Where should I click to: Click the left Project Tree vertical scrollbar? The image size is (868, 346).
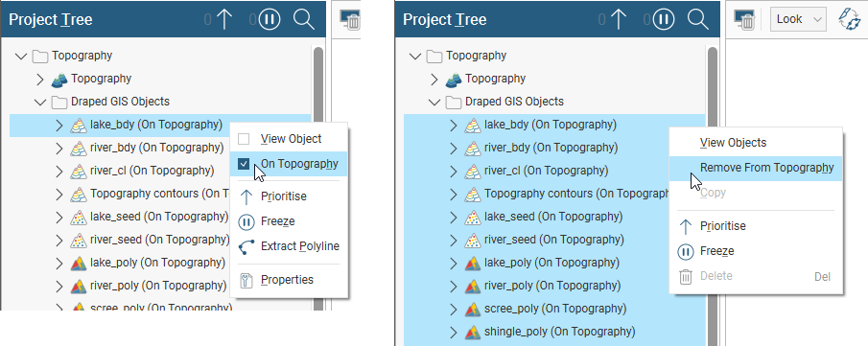coord(318,177)
